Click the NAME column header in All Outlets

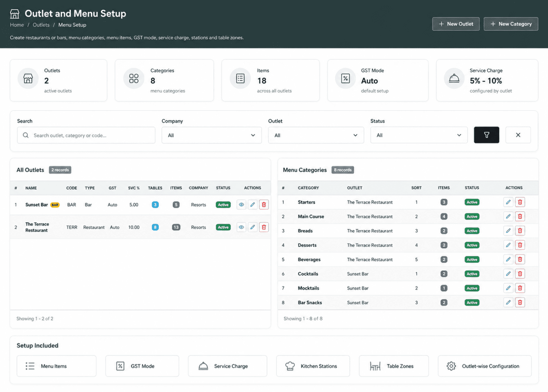(31, 188)
